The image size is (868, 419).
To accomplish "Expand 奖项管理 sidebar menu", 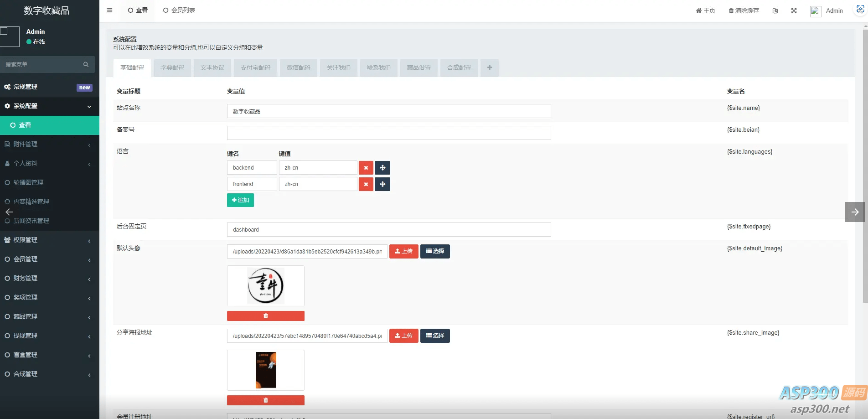I will (x=50, y=297).
